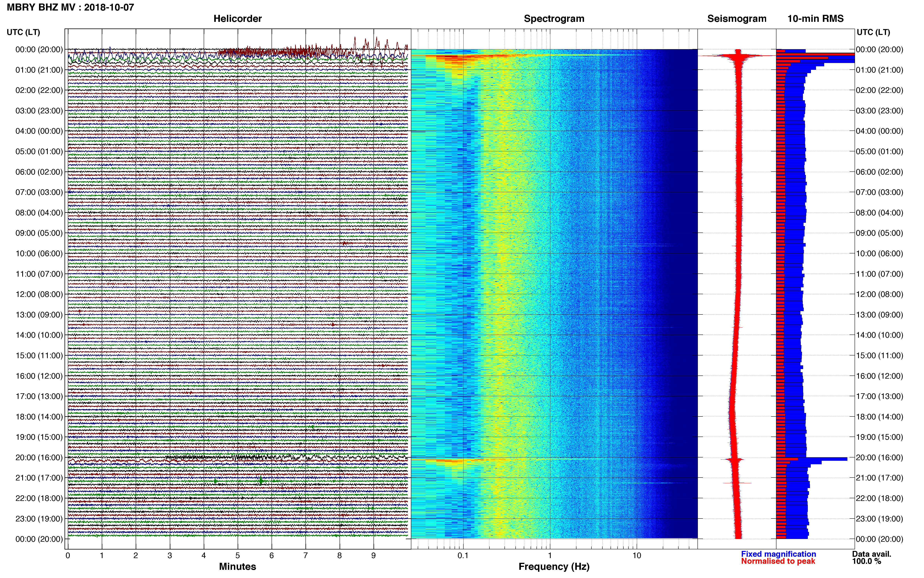Click the left axis label '12:00 (08:00)'

click(39, 294)
